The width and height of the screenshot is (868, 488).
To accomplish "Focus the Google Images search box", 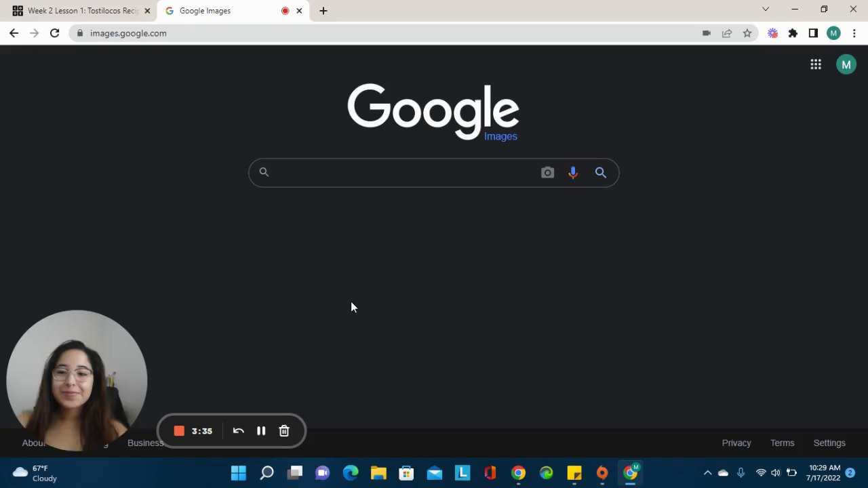I will coord(433,173).
